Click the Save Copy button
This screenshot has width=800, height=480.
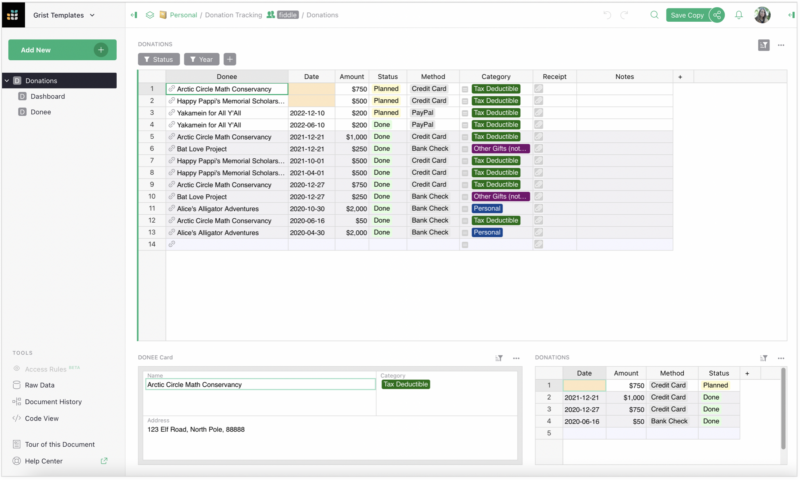click(687, 15)
